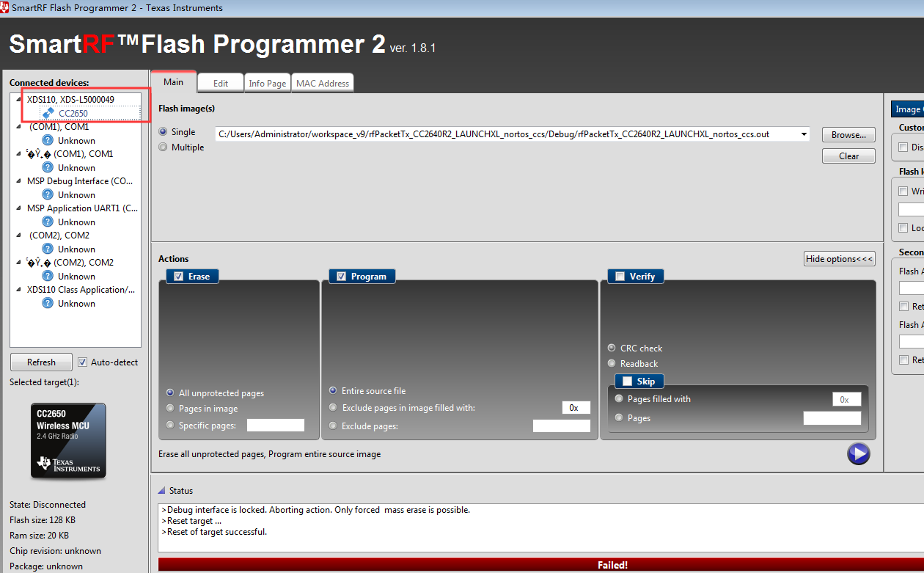Click question mark icon under (COM2), COM2
Image resolution: width=924 pixels, height=573 pixels.
tap(48, 249)
